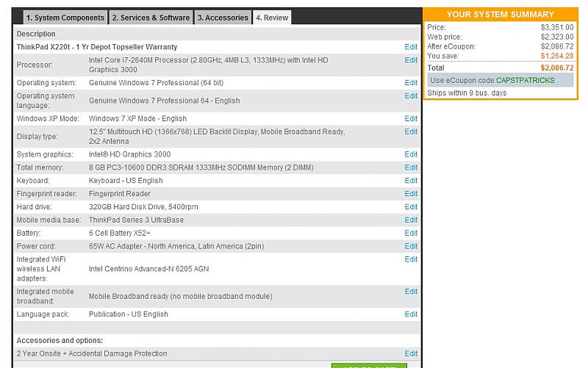Edit the Total memory configuration

coord(411,167)
